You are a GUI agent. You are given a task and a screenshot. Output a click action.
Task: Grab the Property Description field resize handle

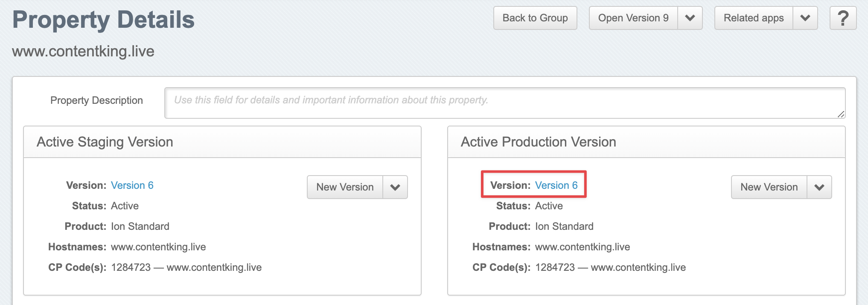(841, 114)
